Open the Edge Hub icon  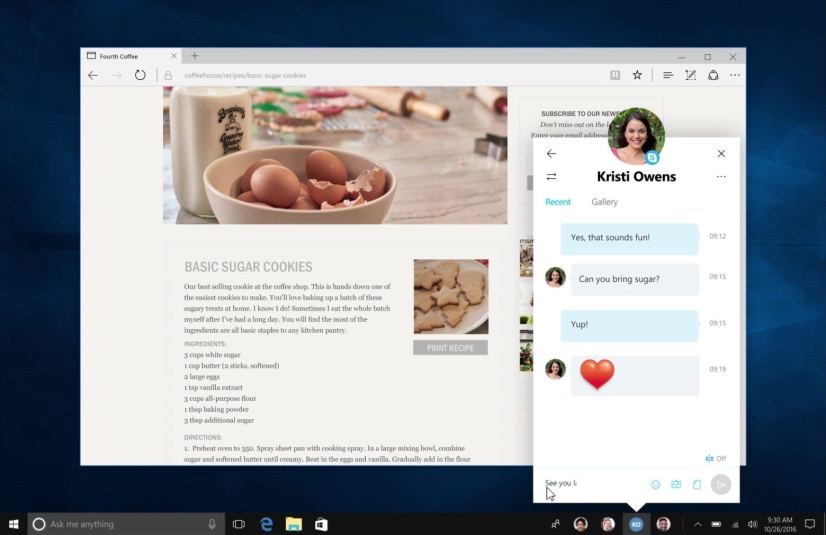pos(668,75)
